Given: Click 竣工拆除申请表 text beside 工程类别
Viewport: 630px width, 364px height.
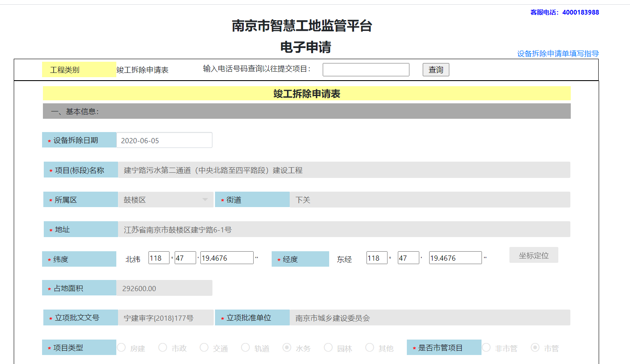Looking at the screenshot, I should point(142,70).
